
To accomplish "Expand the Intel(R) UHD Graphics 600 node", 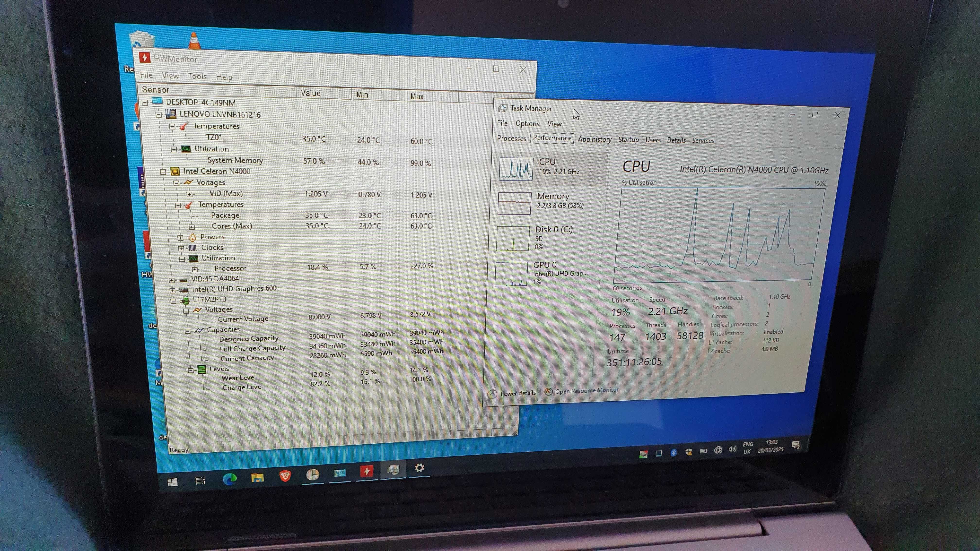I will coord(172,291).
